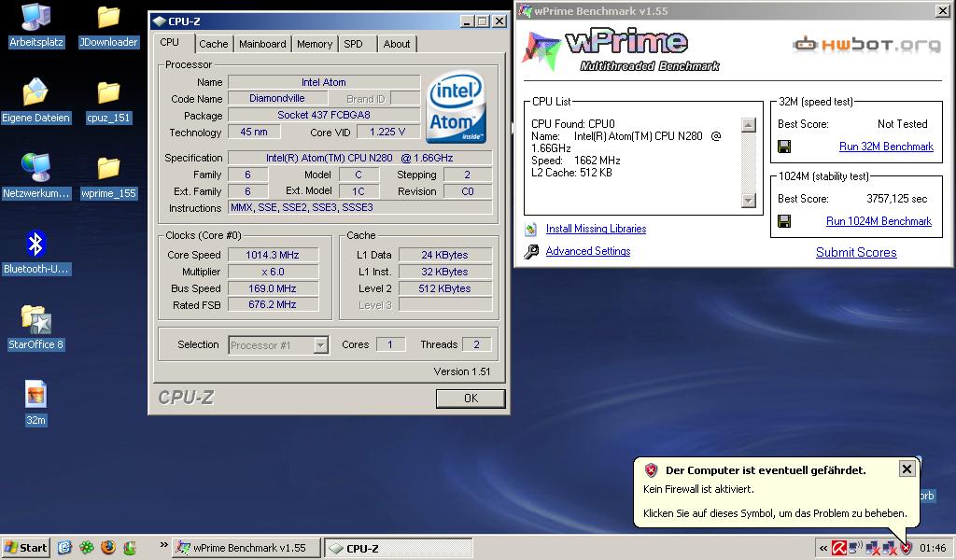Click the OK button in CPU-Z
956x560 pixels.
pyautogui.click(x=471, y=399)
